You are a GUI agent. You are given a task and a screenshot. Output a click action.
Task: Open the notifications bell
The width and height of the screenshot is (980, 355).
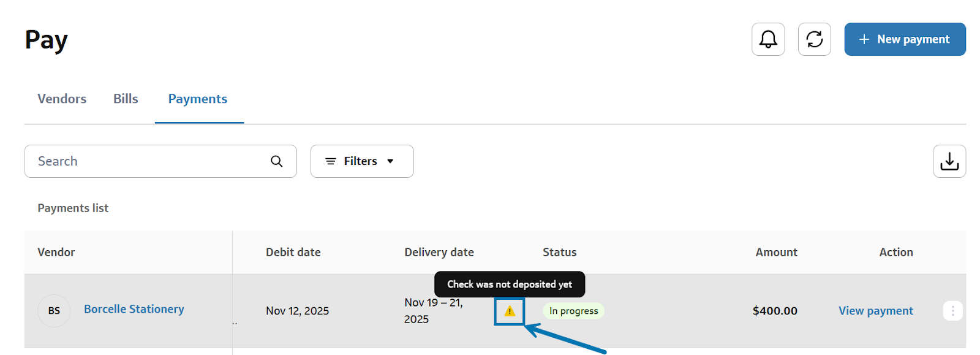click(x=768, y=39)
